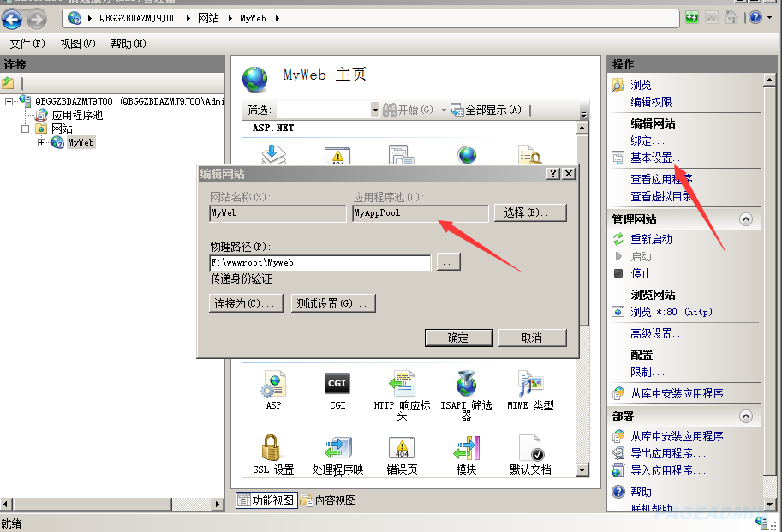Viewport: 782px width, 532px height.
Task: Click 选择(E)... application pool button
Action: 530,213
